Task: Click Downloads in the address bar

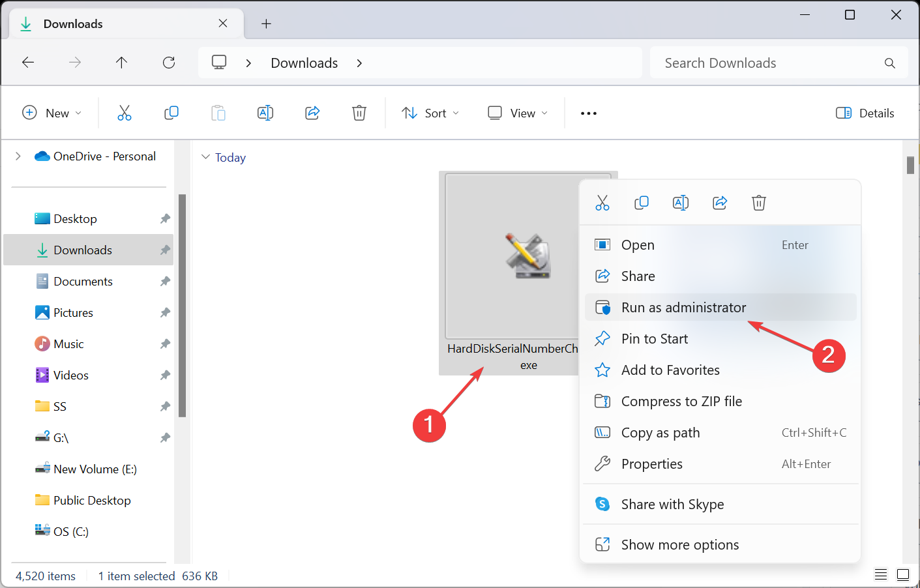Action: [304, 63]
